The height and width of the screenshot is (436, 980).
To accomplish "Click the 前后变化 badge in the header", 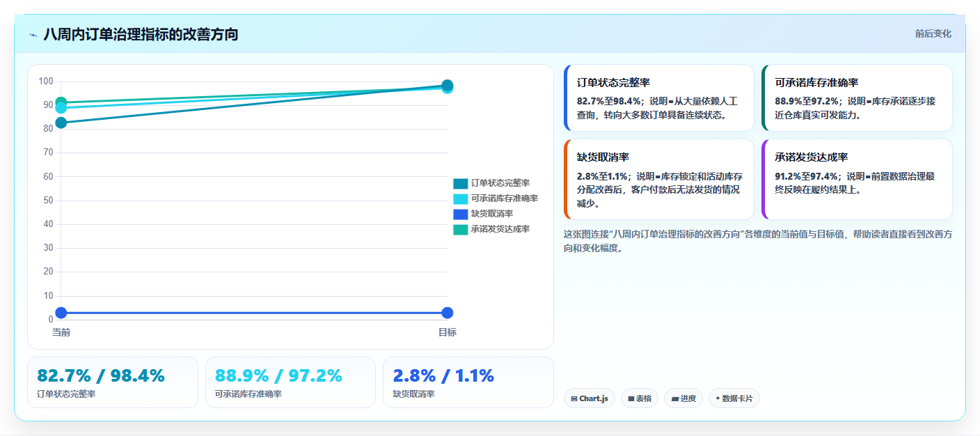I will click(933, 34).
